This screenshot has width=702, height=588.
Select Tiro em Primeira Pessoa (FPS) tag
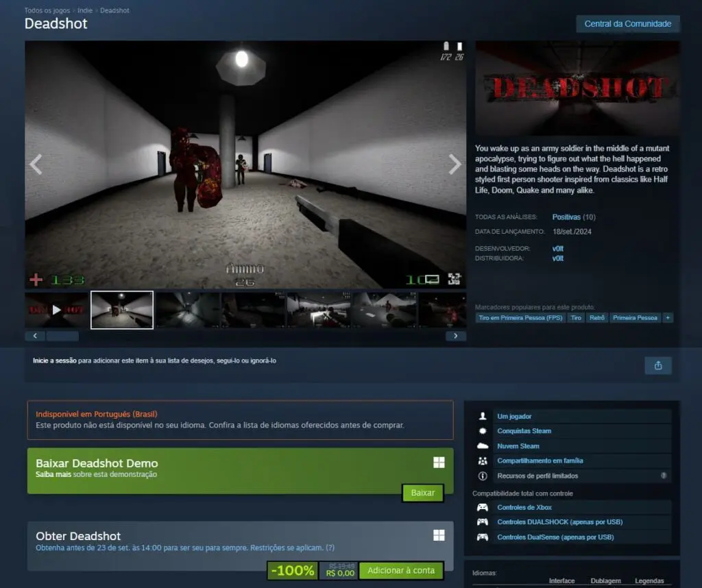coord(520,318)
